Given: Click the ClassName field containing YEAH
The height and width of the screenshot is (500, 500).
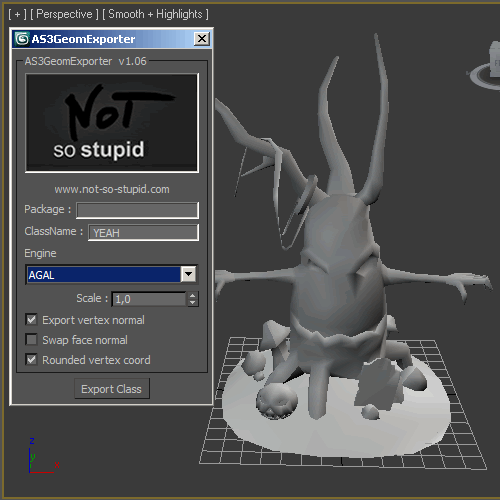Looking at the screenshot, I should 143,232.
